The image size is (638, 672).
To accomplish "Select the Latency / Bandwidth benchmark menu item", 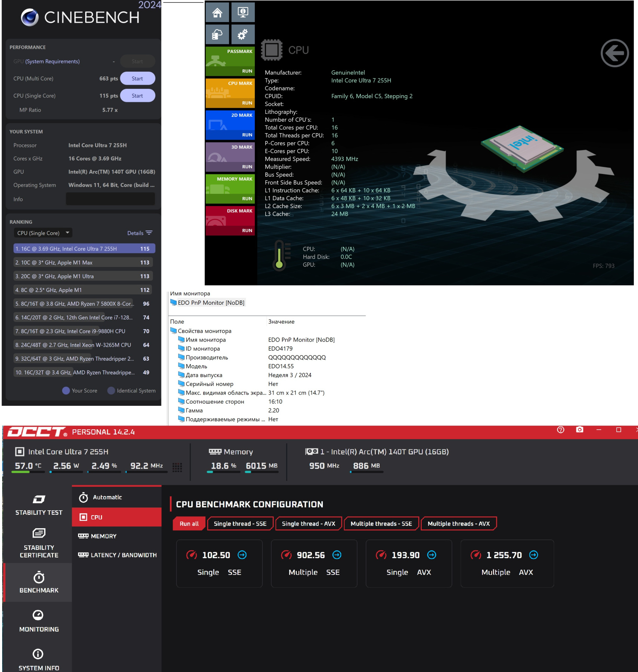I will click(117, 555).
